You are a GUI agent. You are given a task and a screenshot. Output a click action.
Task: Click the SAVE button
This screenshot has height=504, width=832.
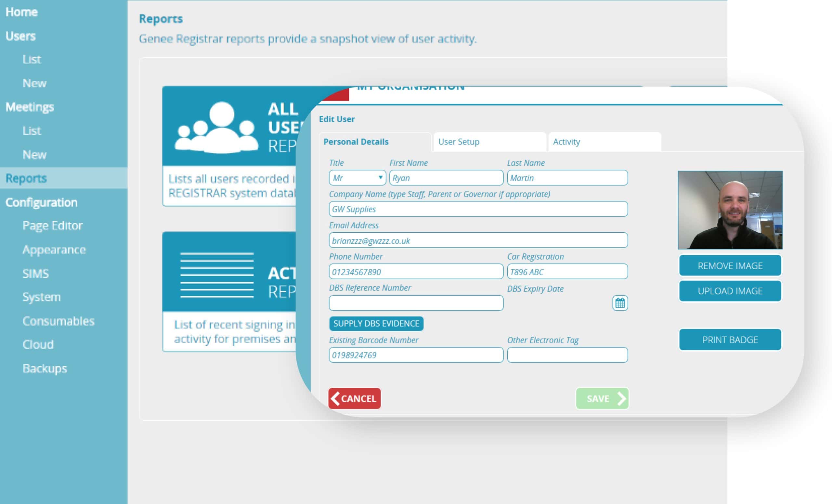(x=602, y=398)
